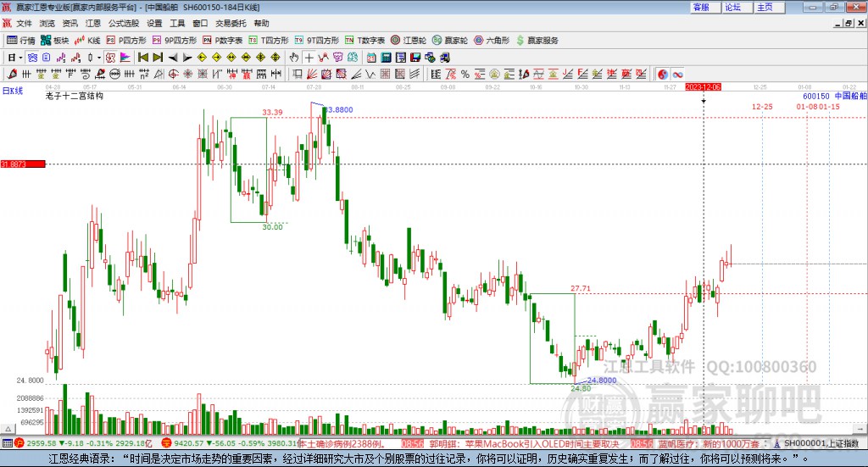Open the 江恩 menu
This screenshot has width=868, height=467.
tap(93, 23)
